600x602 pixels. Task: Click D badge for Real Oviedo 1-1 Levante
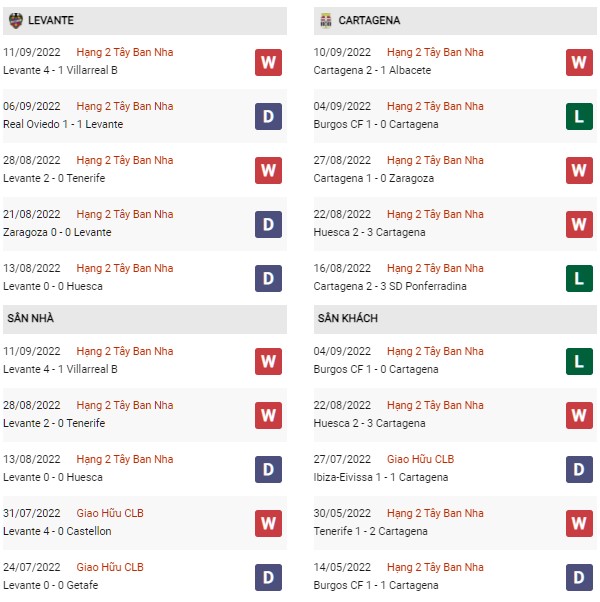pos(268,116)
